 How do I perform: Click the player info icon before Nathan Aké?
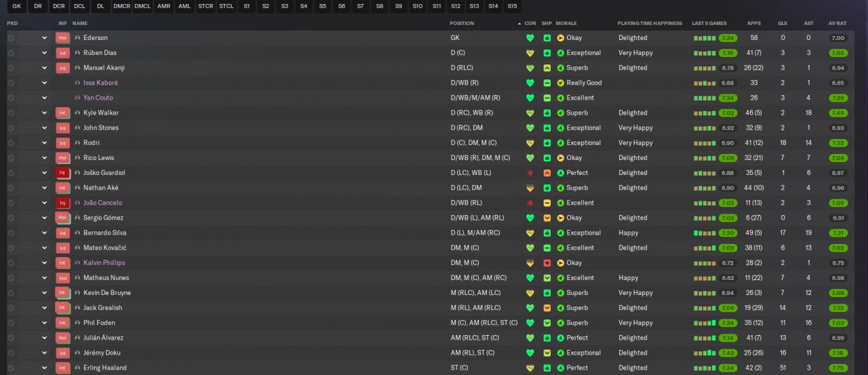click(x=77, y=188)
